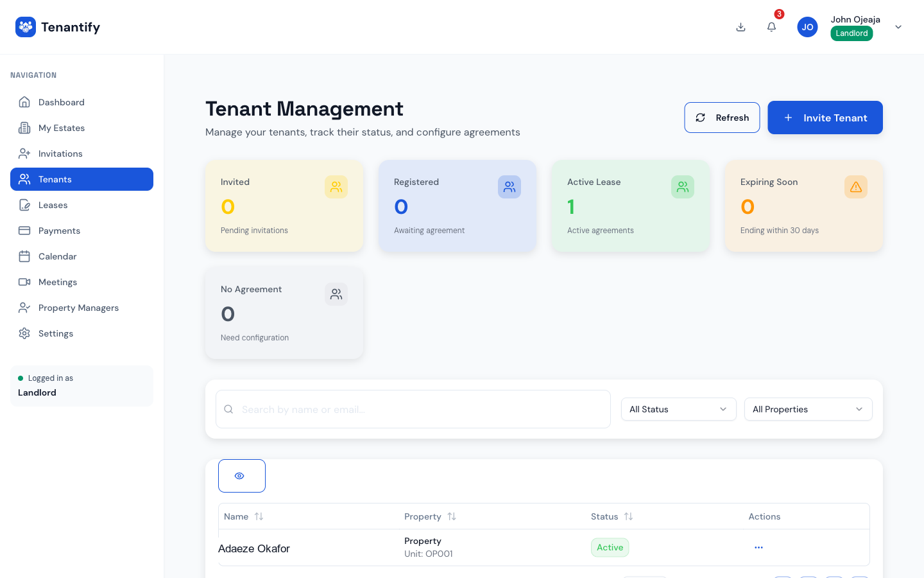Go to My Estates page
The height and width of the screenshot is (578, 924).
click(x=81, y=128)
